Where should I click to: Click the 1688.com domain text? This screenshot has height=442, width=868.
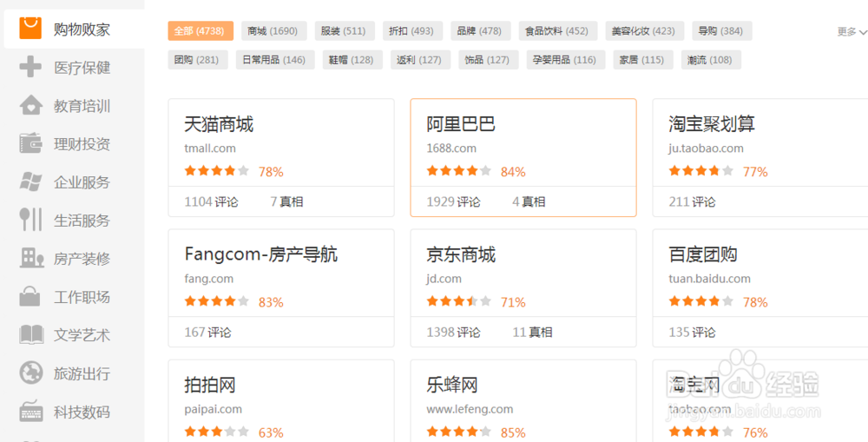coord(451,148)
